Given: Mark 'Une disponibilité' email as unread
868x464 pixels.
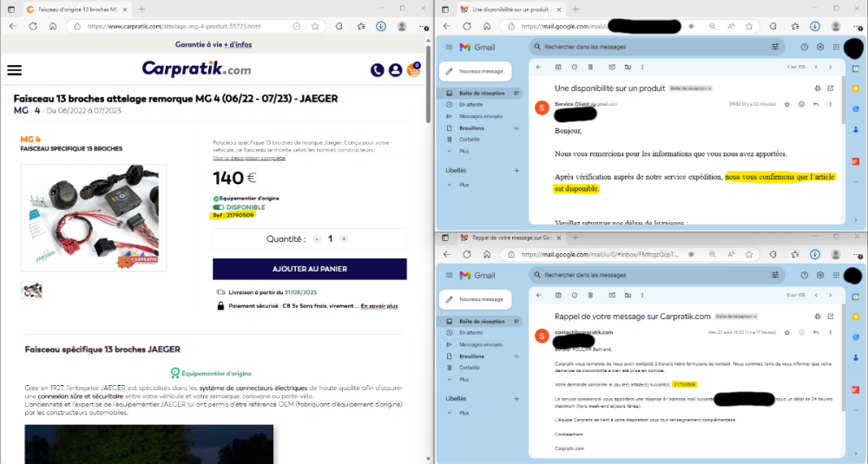Looking at the screenshot, I should click(x=612, y=67).
